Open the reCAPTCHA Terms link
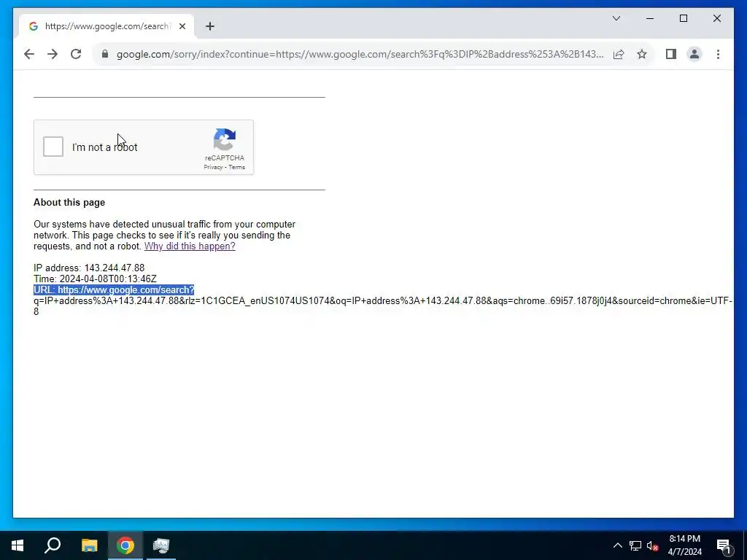747x560 pixels. 237,167
